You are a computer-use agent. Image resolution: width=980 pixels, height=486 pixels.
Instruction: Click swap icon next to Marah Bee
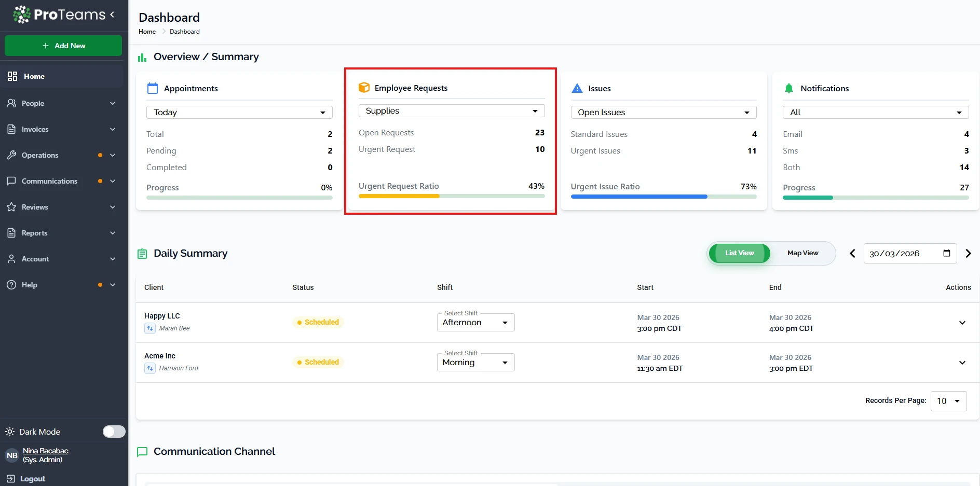[x=150, y=328]
